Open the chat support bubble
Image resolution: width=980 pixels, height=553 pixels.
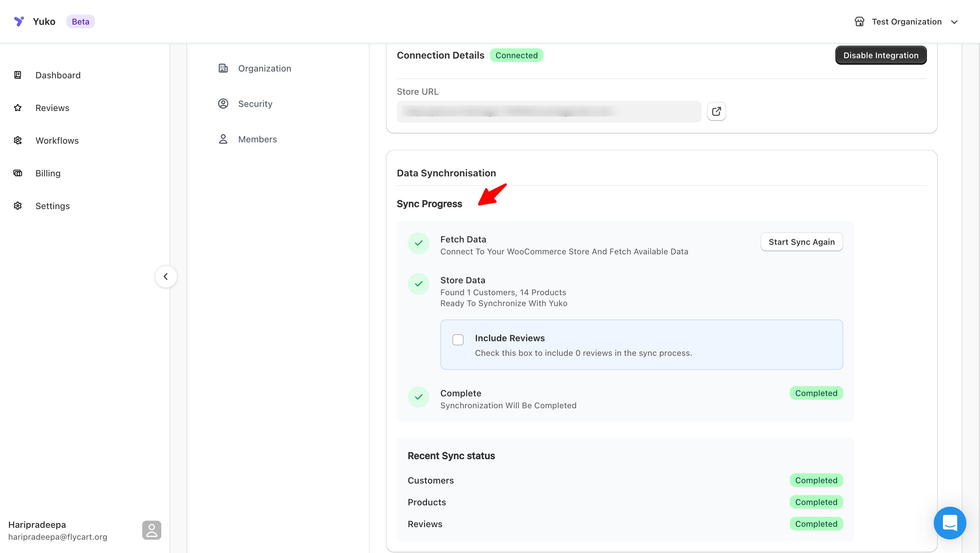(950, 523)
